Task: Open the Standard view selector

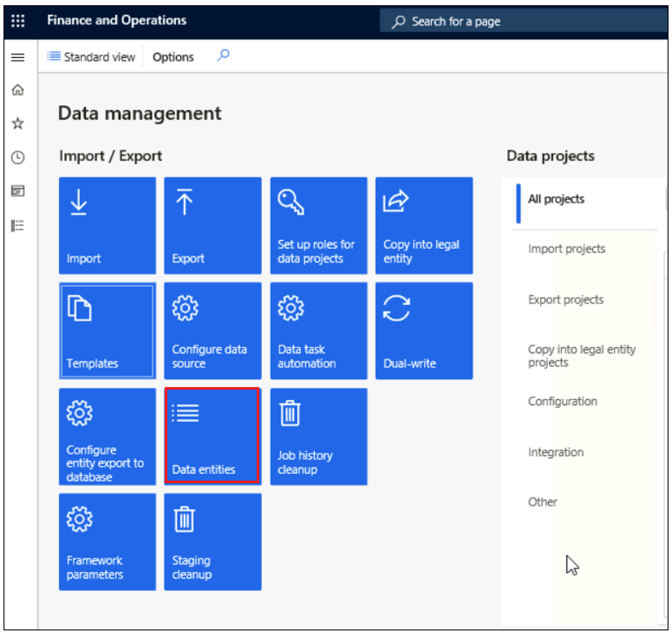Action: click(x=91, y=57)
